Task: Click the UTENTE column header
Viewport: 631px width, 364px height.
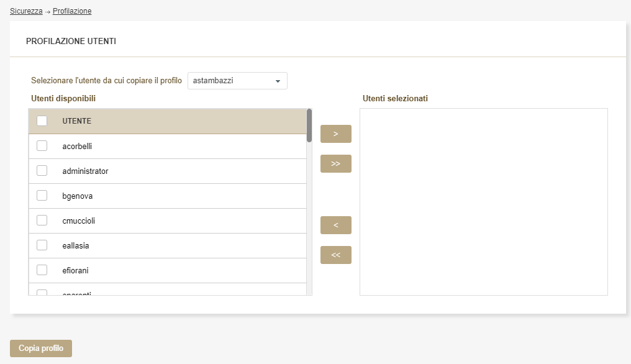Action: pyautogui.click(x=77, y=121)
